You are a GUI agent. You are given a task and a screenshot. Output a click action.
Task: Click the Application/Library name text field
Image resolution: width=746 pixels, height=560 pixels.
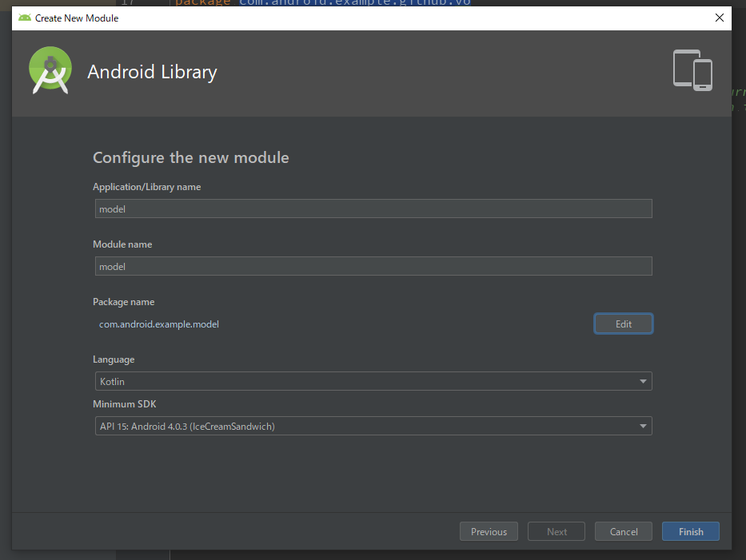373,209
